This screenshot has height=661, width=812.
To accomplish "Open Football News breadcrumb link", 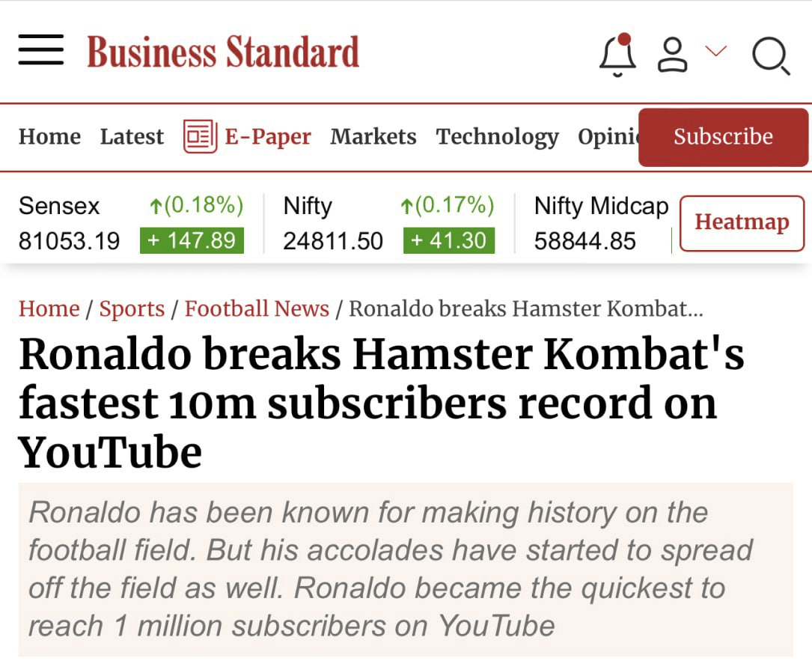I will click(x=257, y=308).
